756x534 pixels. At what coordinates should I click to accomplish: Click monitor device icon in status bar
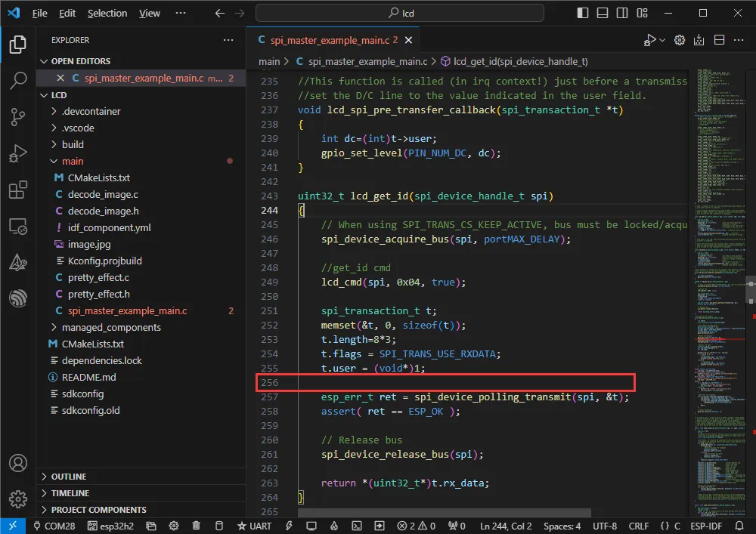pyautogui.click(x=311, y=526)
